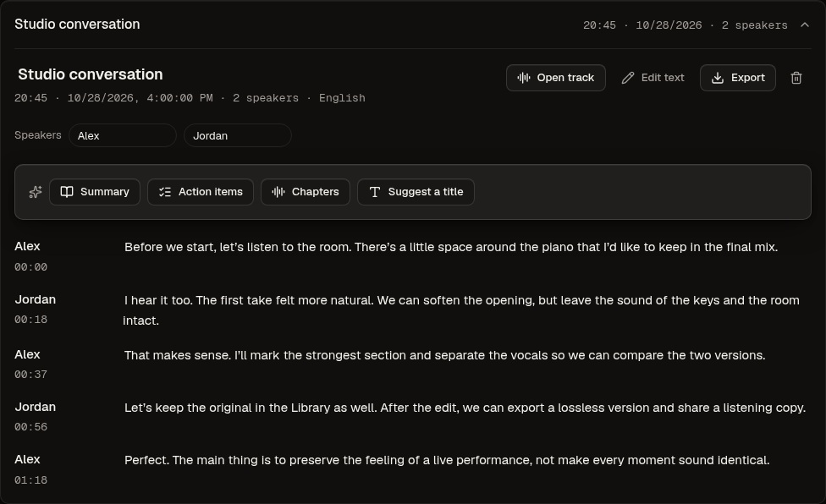Screen dimensions: 826x504
Task: Click Suggest a title
Action: point(416,192)
